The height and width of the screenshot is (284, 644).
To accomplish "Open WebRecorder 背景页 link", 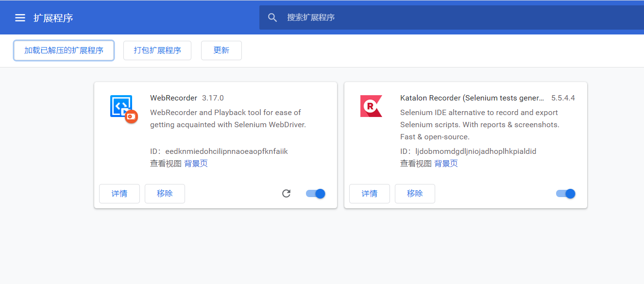I will click(x=196, y=164).
